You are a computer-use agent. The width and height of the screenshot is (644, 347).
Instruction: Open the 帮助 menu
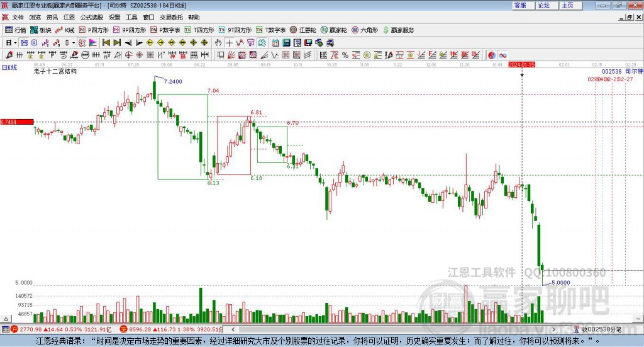pyautogui.click(x=194, y=17)
